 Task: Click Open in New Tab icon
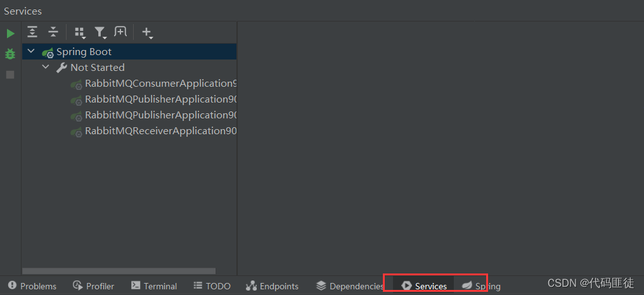pos(120,32)
